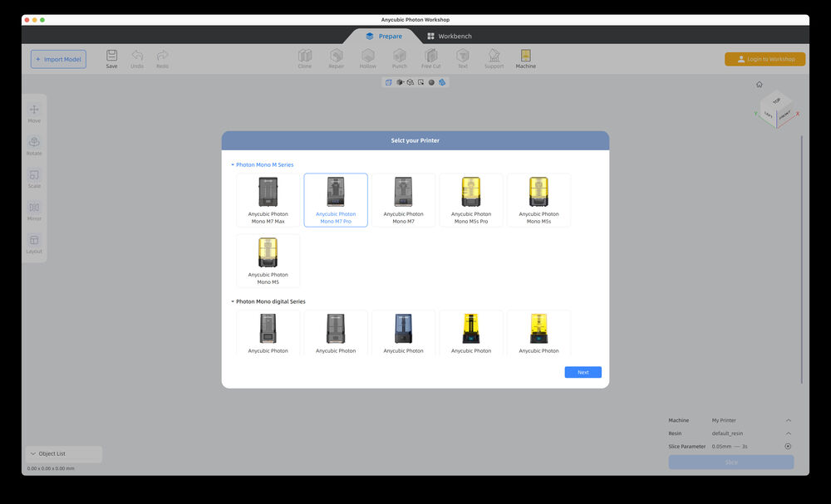
Task: Select the blue printer in digital Series row
Action: [x=403, y=332]
